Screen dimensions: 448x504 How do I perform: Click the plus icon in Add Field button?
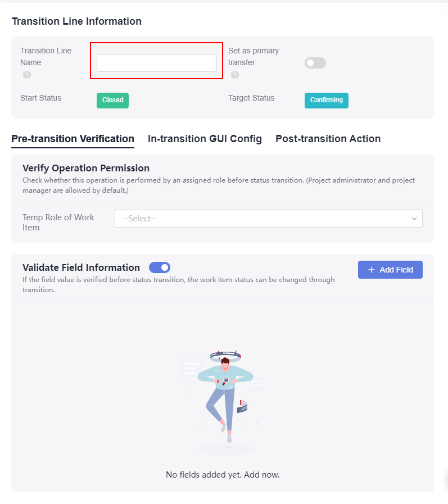(x=372, y=270)
